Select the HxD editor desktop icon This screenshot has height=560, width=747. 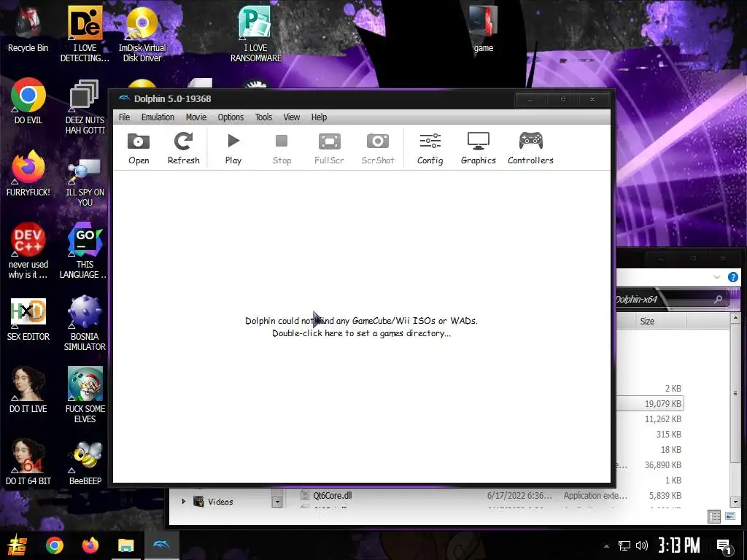click(28, 319)
